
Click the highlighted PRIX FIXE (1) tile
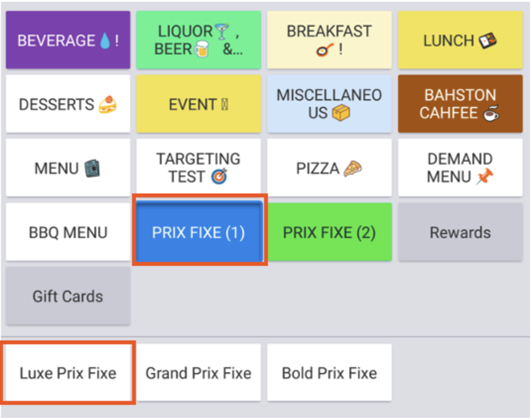(199, 232)
